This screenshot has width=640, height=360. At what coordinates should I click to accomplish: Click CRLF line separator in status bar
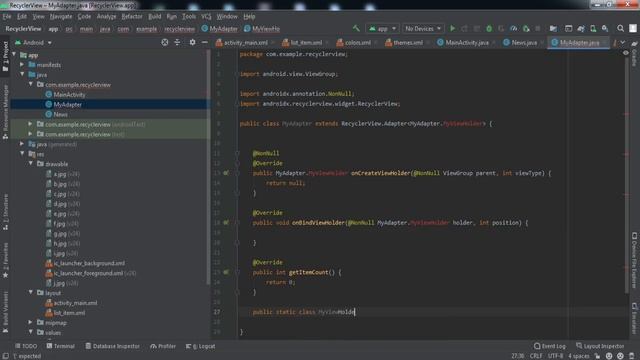coord(536,356)
